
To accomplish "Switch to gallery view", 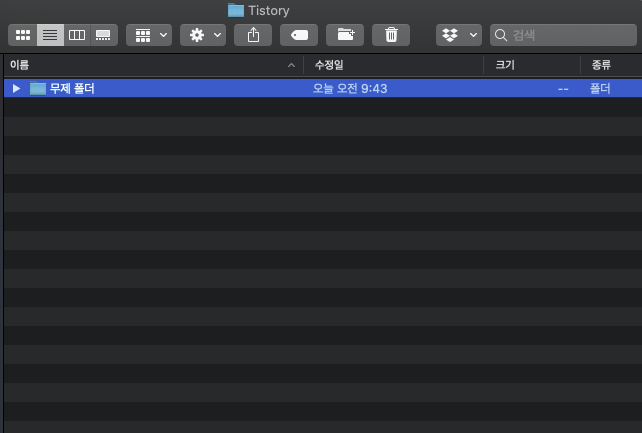I will coord(104,35).
